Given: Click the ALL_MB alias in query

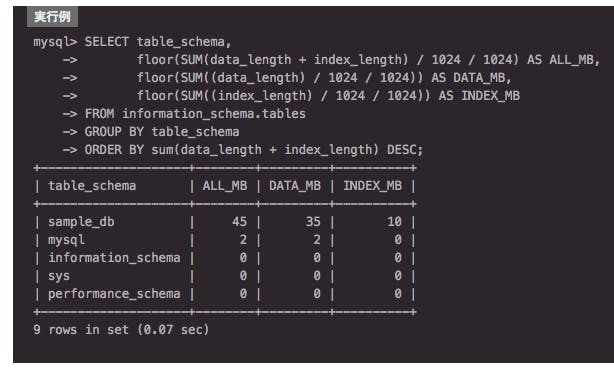Looking at the screenshot, I should (x=574, y=60).
